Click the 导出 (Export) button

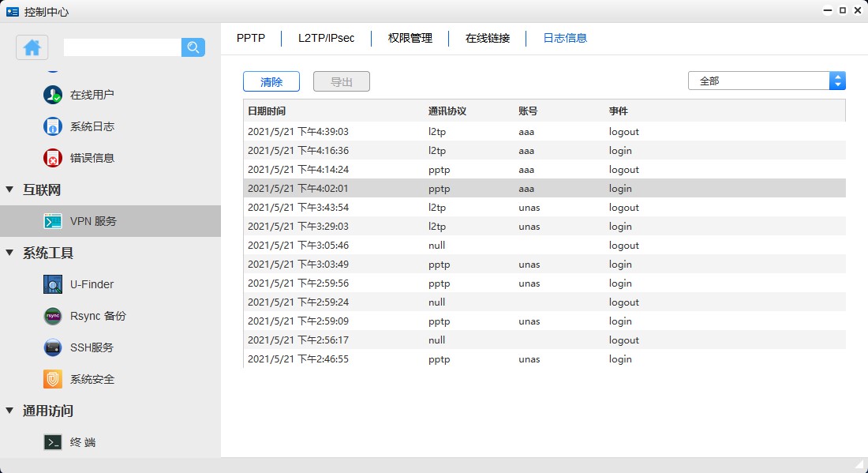[x=342, y=81]
